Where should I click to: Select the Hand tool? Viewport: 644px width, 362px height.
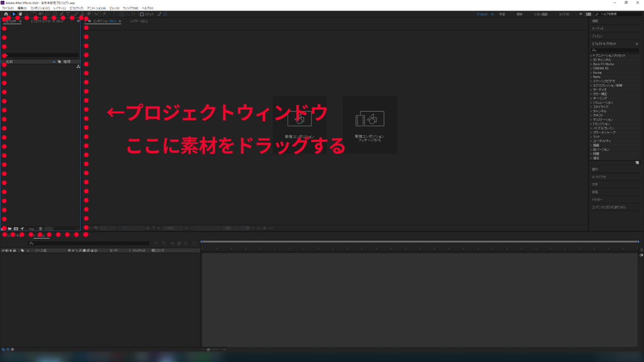[20, 14]
